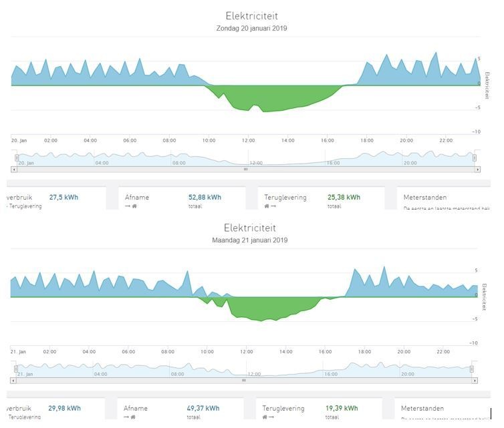Select the top Teruglevering 25,38 kWh card
504x428 pixels.
(x=321, y=198)
